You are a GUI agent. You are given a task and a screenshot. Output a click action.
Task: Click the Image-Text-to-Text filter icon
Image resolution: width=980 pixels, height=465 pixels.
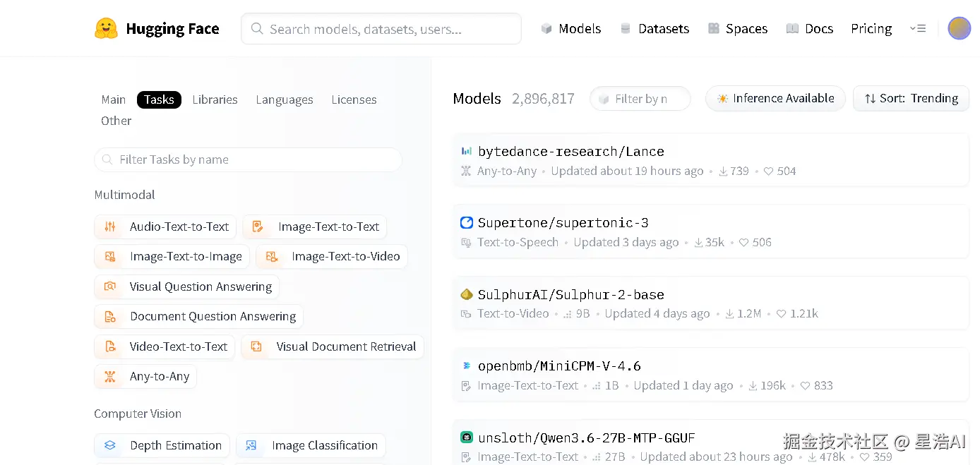258,227
